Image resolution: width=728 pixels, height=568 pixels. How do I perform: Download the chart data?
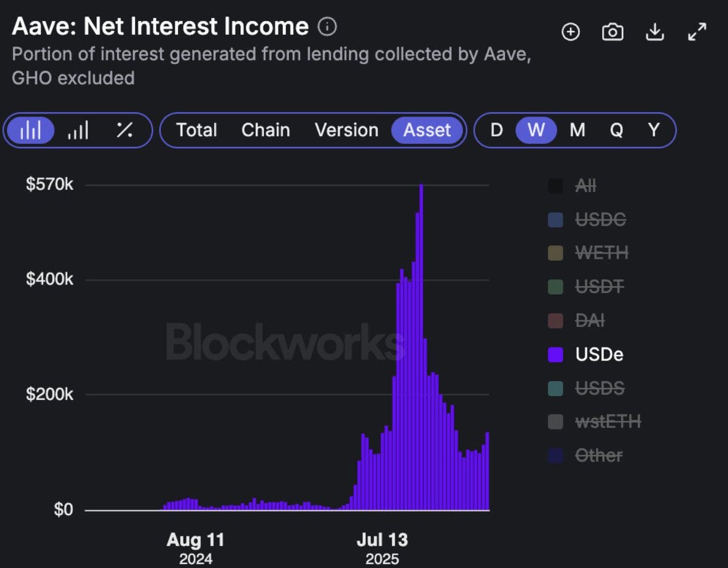click(655, 32)
